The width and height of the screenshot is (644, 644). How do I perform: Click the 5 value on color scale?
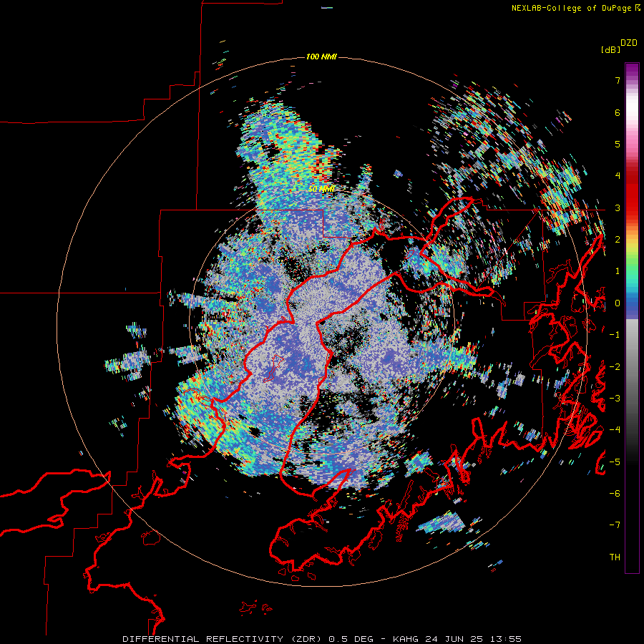[618, 144]
